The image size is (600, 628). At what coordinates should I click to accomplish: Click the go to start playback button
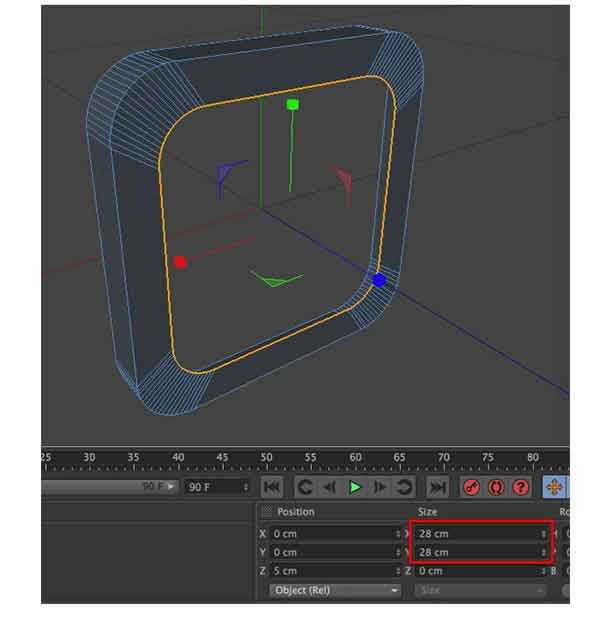click(x=272, y=487)
